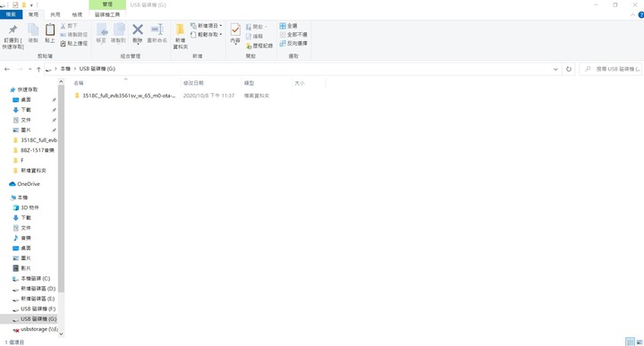Screen dimensions: 644x346
Task: Switch to View (檢視) tab
Action: click(77, 15)
